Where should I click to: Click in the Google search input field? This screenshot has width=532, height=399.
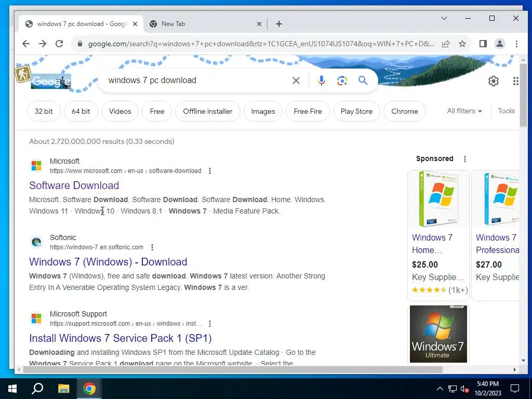click(197, 81)
